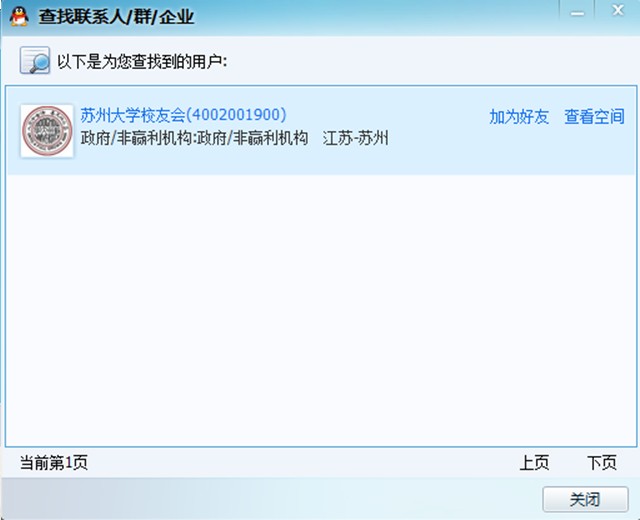The image size is (640, 520).
Task: Click the 江苏-苏州 location text
Action: click(x=355, y=138)
